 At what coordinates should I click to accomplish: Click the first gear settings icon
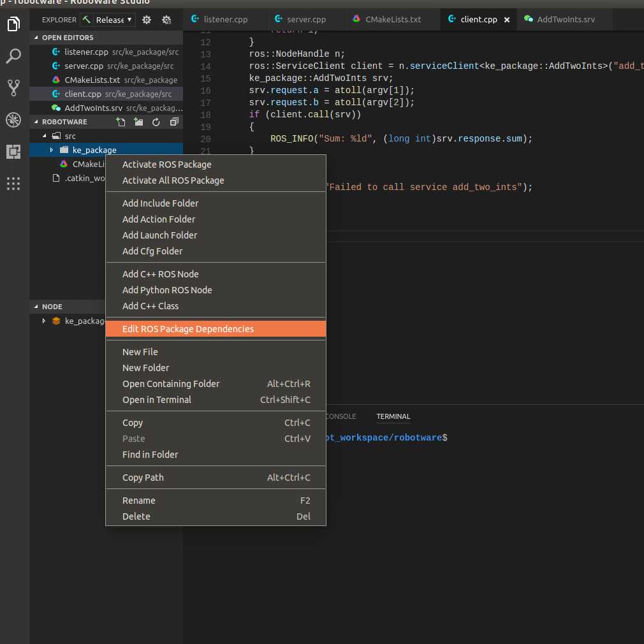click(x=147, y=20)
